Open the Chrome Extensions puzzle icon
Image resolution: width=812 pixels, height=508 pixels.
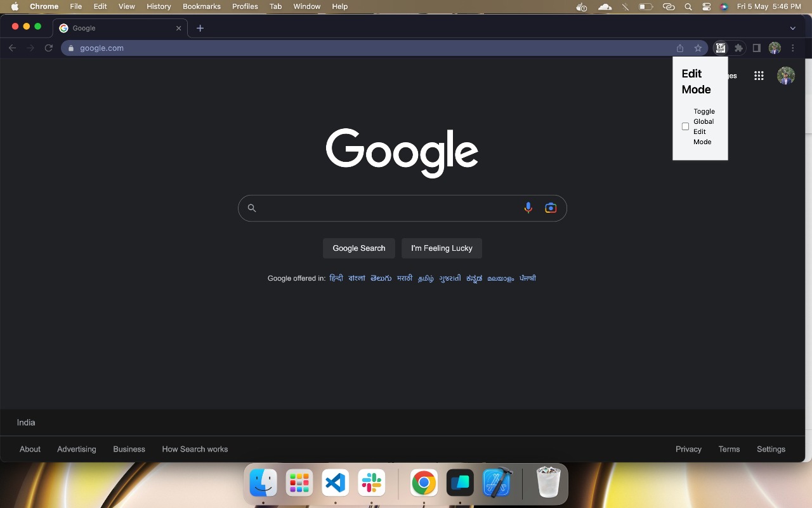(738, 48)
